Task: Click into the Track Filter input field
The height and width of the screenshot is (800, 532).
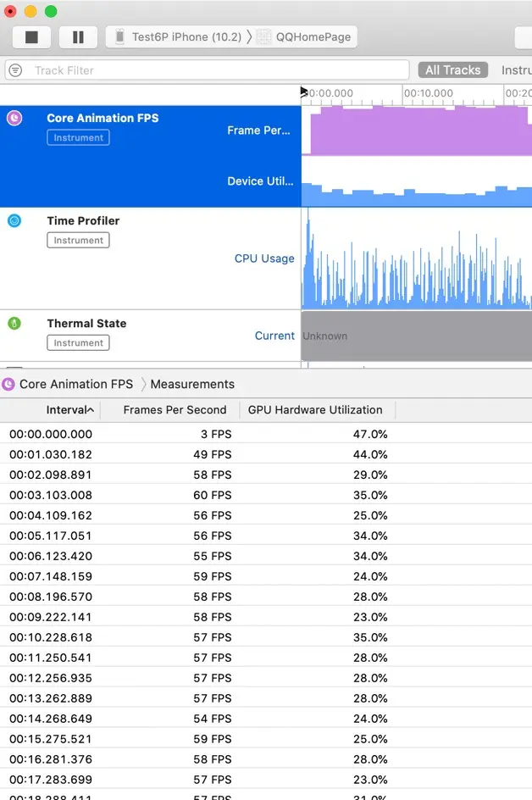Action: 207,70
